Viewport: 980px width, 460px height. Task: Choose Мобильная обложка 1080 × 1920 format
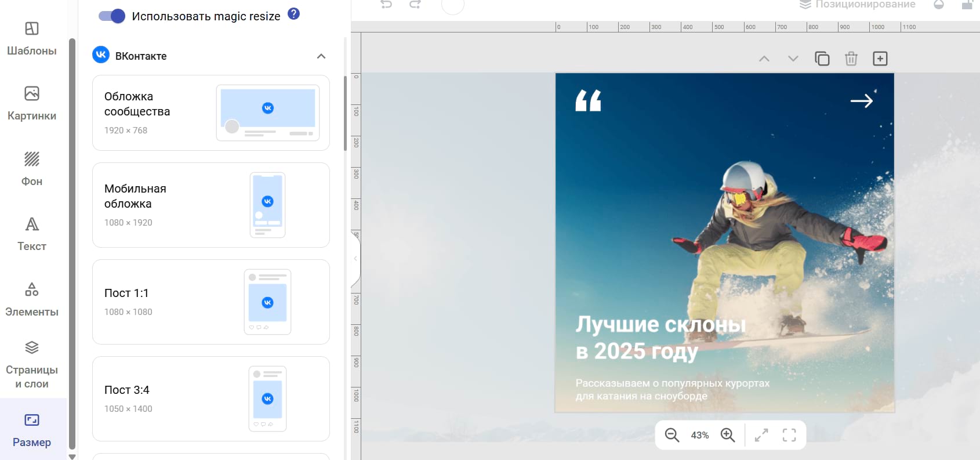pyautogui.click(x=211, y=205)
